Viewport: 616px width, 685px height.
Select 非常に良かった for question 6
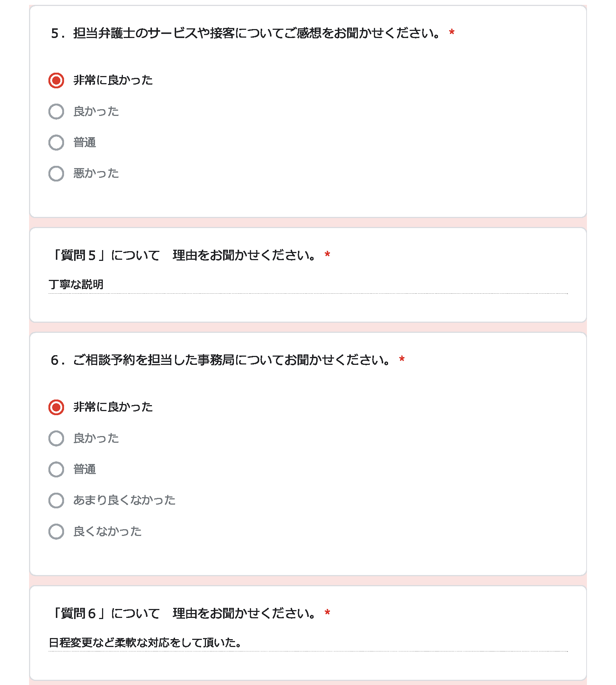click(56, 407)
